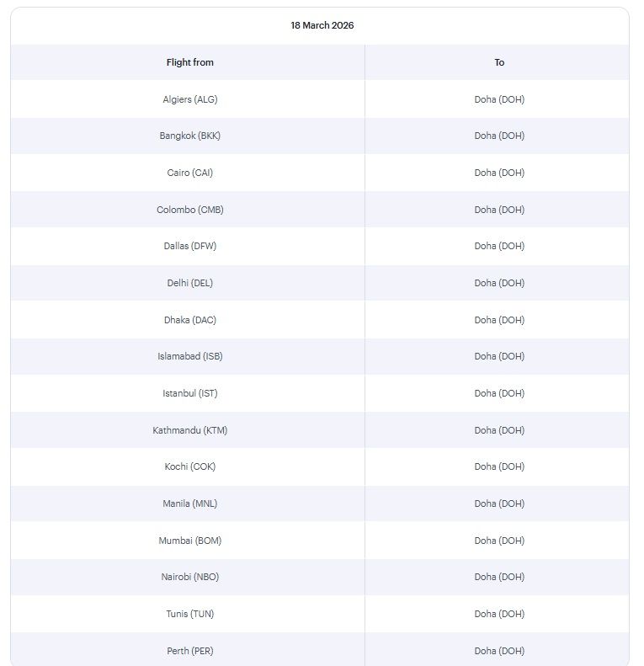This screenshot has height=666, width=644.
Task: Click the 'Flight from' column header
Action: [190, 62]
